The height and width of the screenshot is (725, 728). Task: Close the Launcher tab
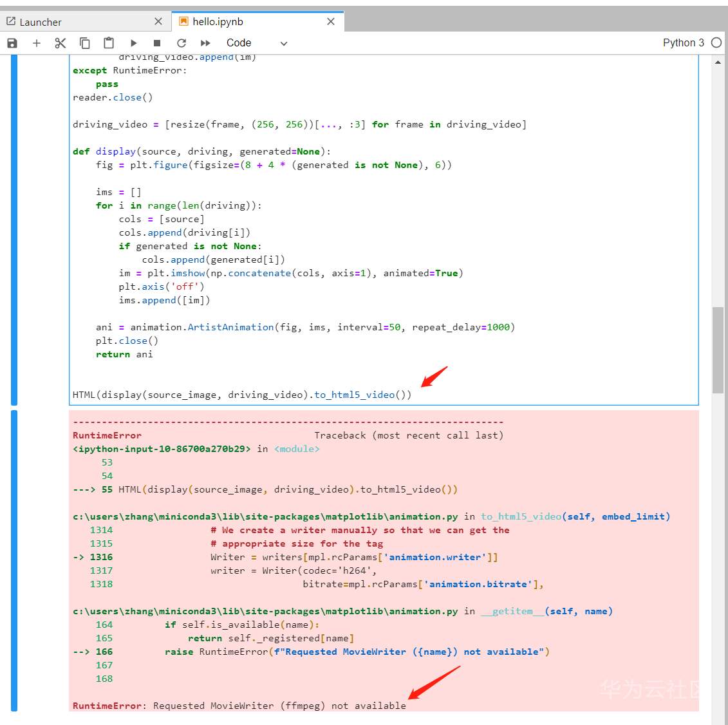point(158,21)
